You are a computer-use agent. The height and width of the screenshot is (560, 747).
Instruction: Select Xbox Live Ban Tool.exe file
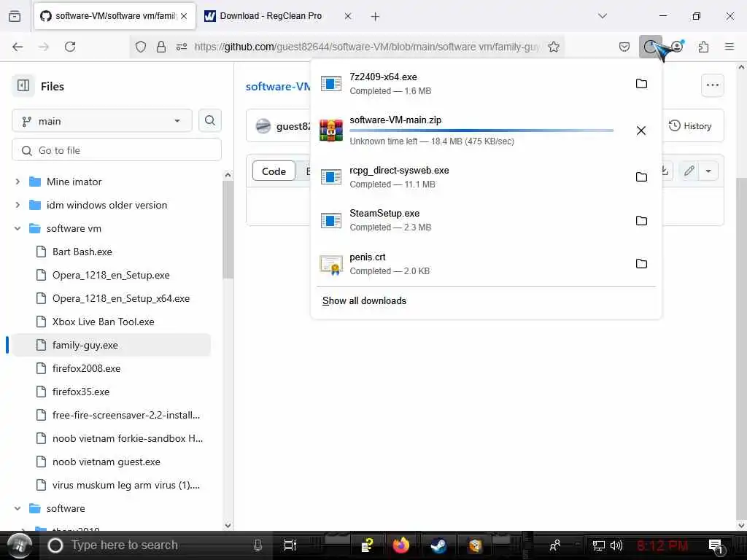click(x=103, y=322)
